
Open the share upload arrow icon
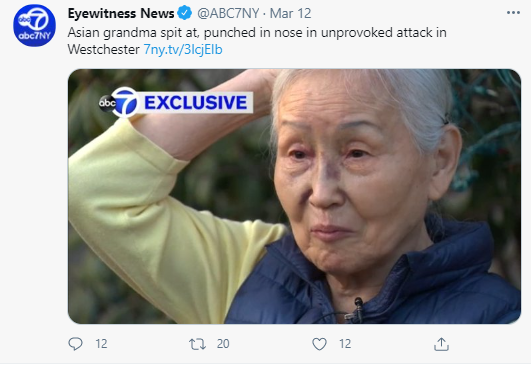[x=441, y=344]
